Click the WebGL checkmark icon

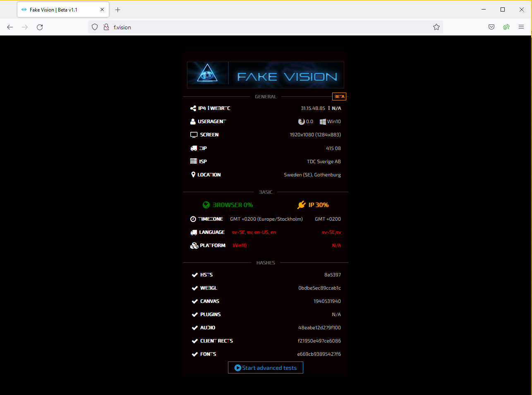pyautogui.click(x=194, y=288)
